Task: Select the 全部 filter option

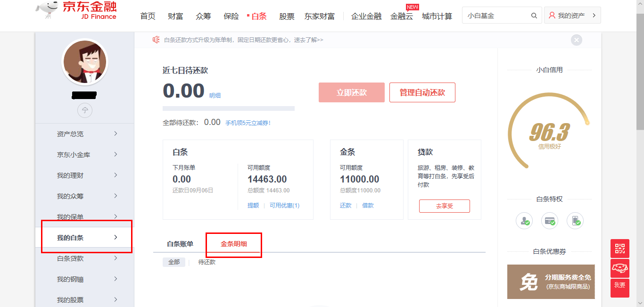Action: tap(174, 262)
